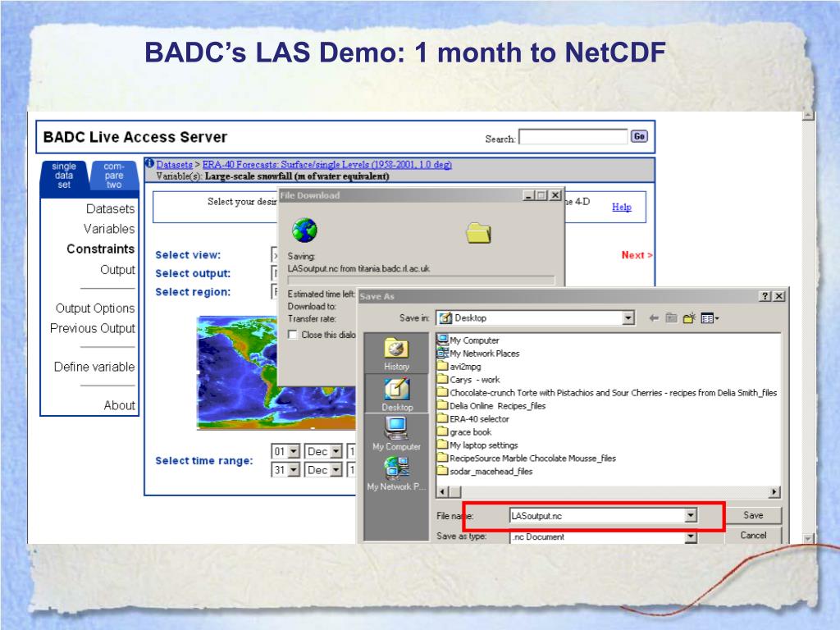Select the Carys - work folder
840x630 pixels.
pos(468,380)
